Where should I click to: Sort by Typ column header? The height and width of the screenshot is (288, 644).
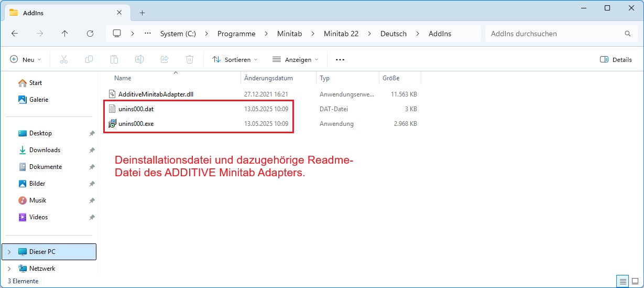click(324, 78)
